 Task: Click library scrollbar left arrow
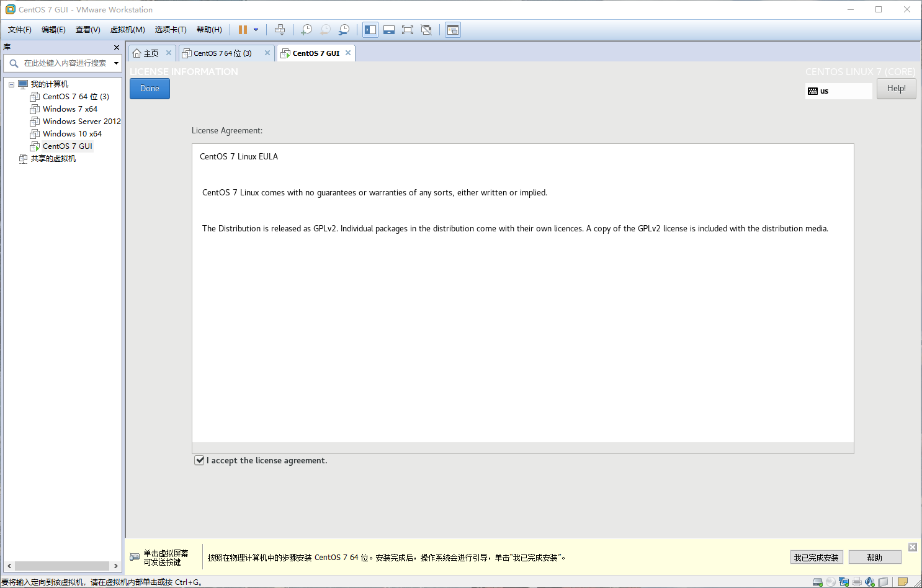pyautogui.click(x=9, y=566)
